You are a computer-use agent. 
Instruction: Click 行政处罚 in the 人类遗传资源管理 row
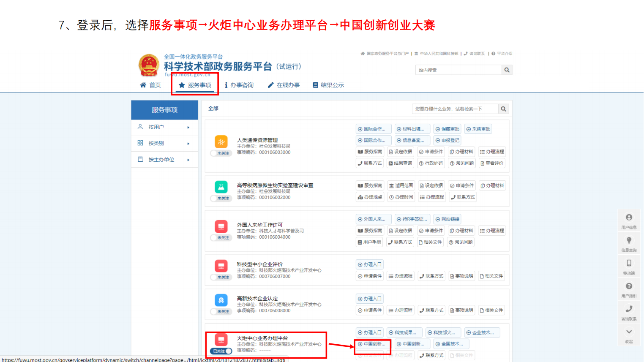tap(431, 163)
